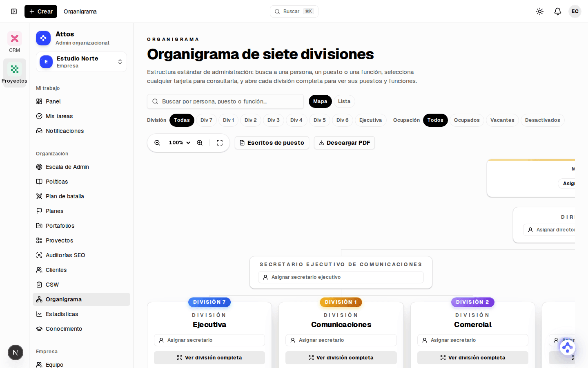Open CSW in the sidebar
Image resolution: width=588 pixels, height=368 pixels.
[81, 285]
